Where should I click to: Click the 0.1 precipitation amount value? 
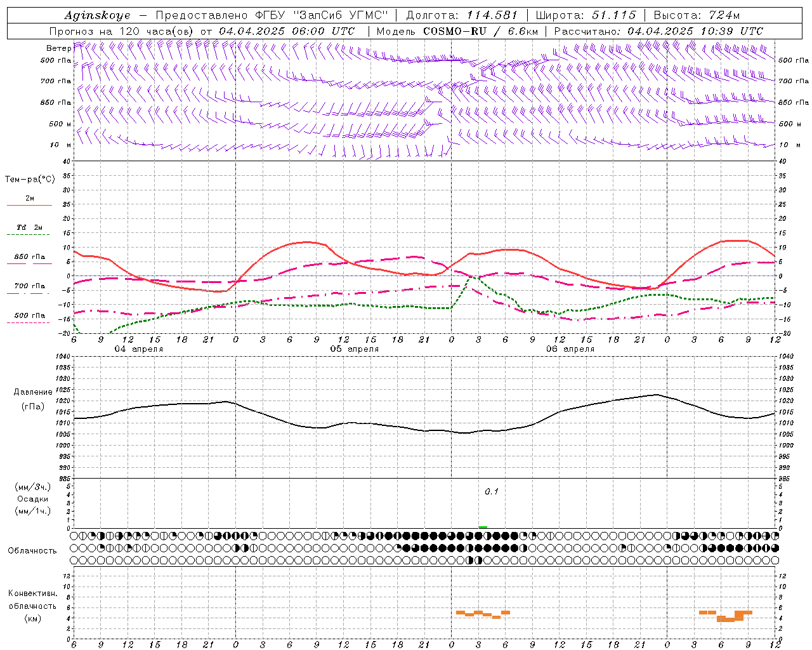coord(492,491)
